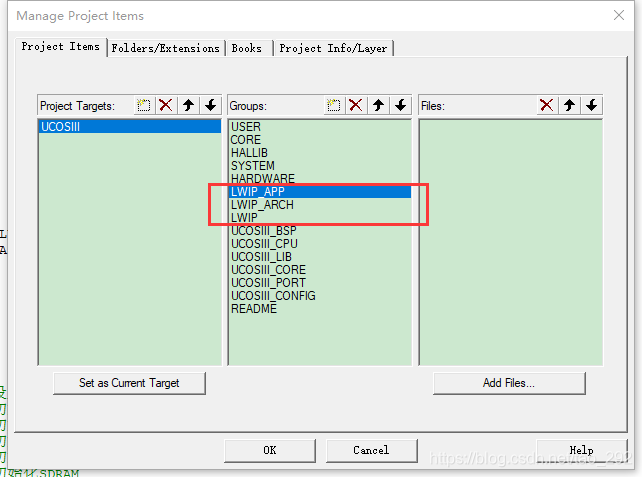The width and height of the screenshot is (642, 477).
Task: Confirm with the OK button
Action: tap(270, 450)
